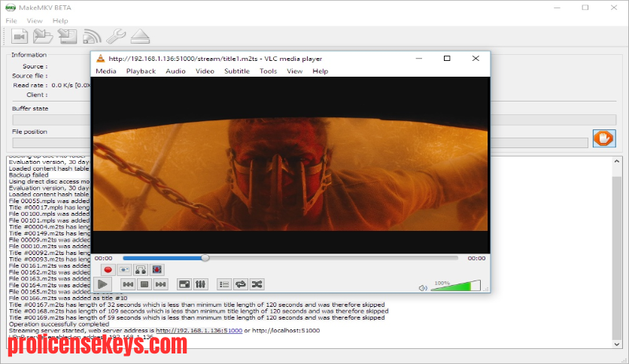Screen dimensions: 629x364
Task: Open the VLC Tools menu
Action: 268,71
